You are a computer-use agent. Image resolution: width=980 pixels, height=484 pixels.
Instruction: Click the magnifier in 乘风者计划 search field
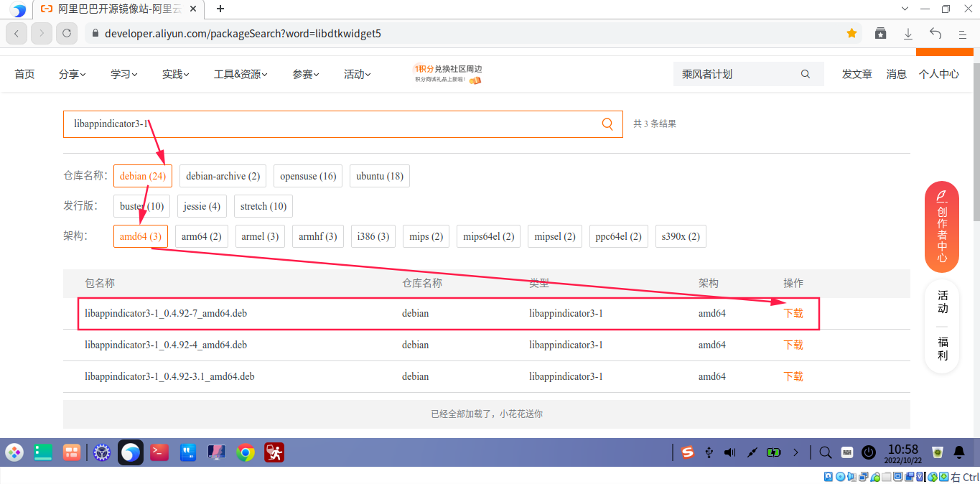[x=806, y=74]
